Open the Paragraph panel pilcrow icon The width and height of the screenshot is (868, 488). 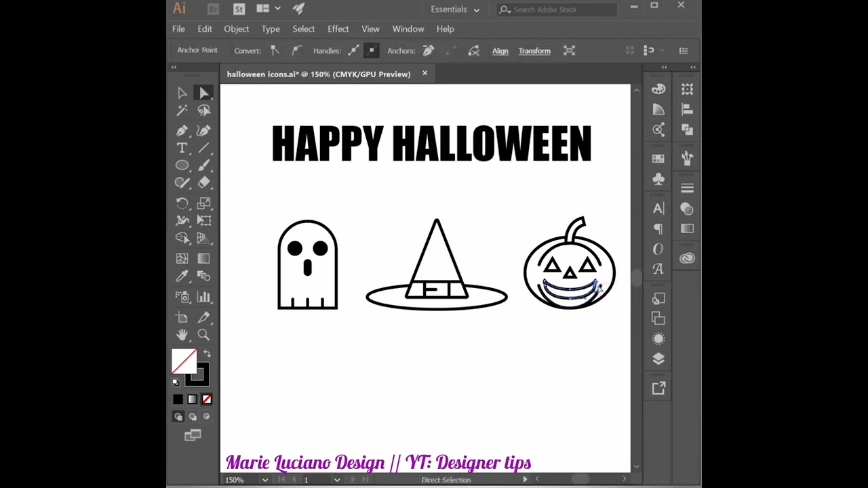(658, 229)
